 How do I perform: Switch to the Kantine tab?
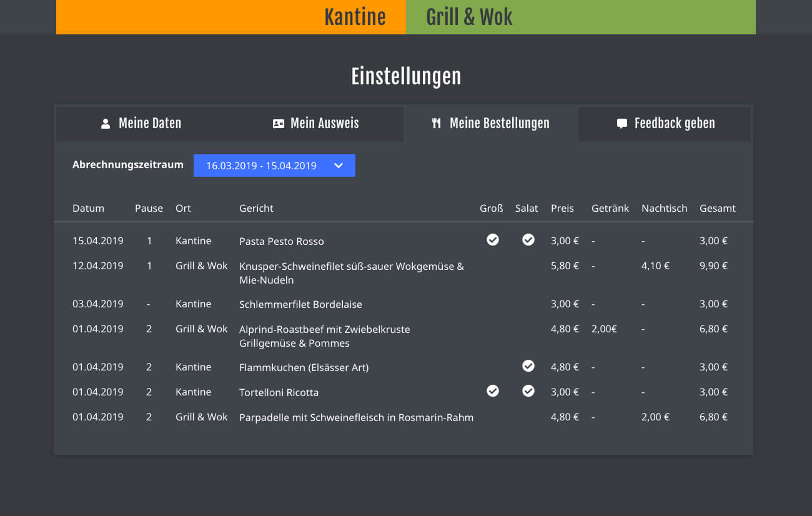point(355,17)
